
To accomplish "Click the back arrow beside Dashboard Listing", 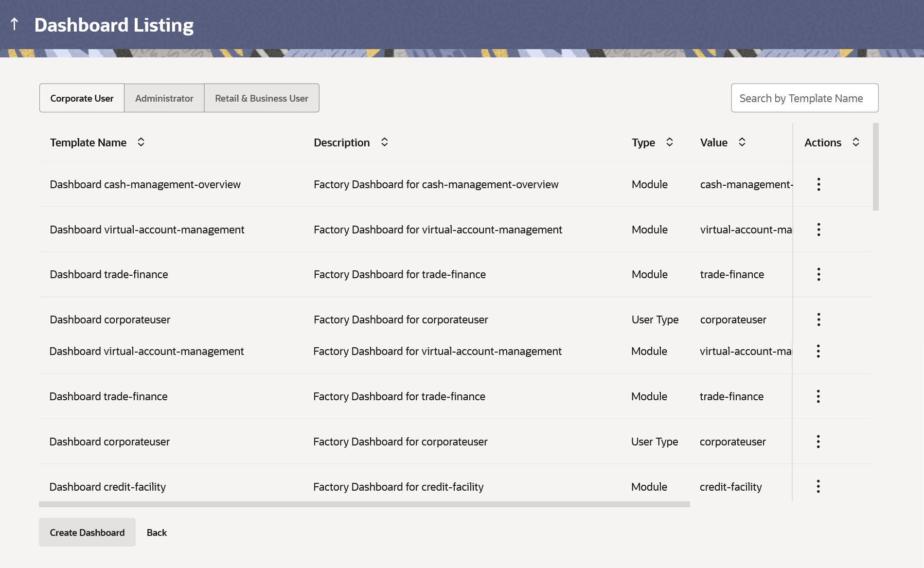I will (15, 24).
